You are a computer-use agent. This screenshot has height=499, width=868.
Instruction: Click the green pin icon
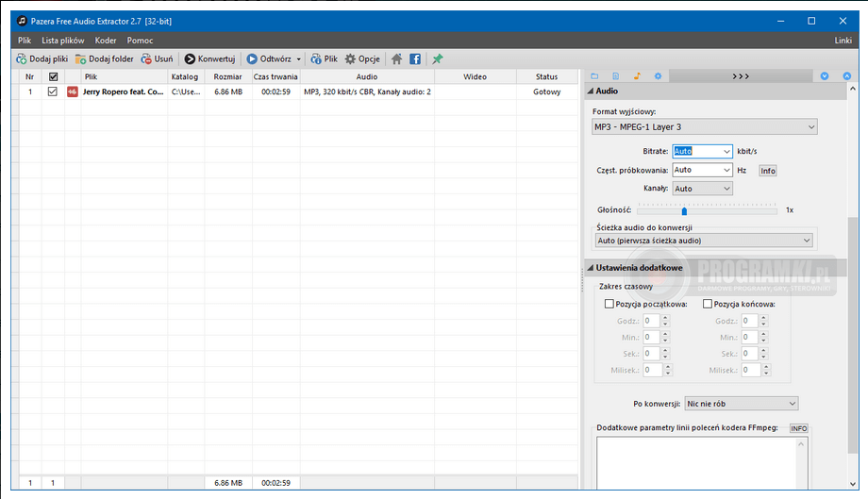[x=438, y=59]
